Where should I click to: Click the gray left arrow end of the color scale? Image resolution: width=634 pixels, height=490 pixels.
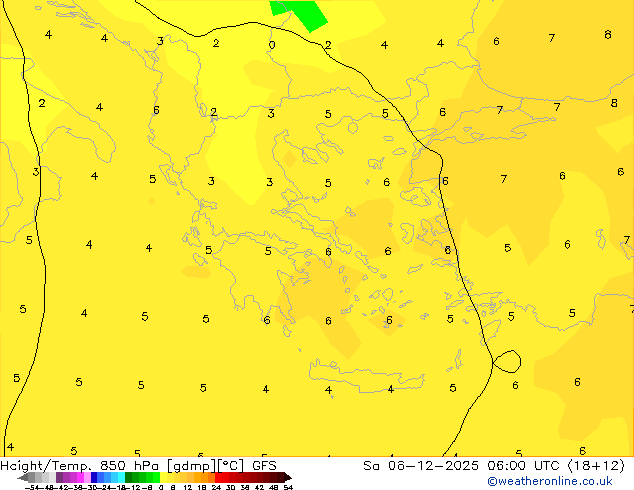click(23, 478)
